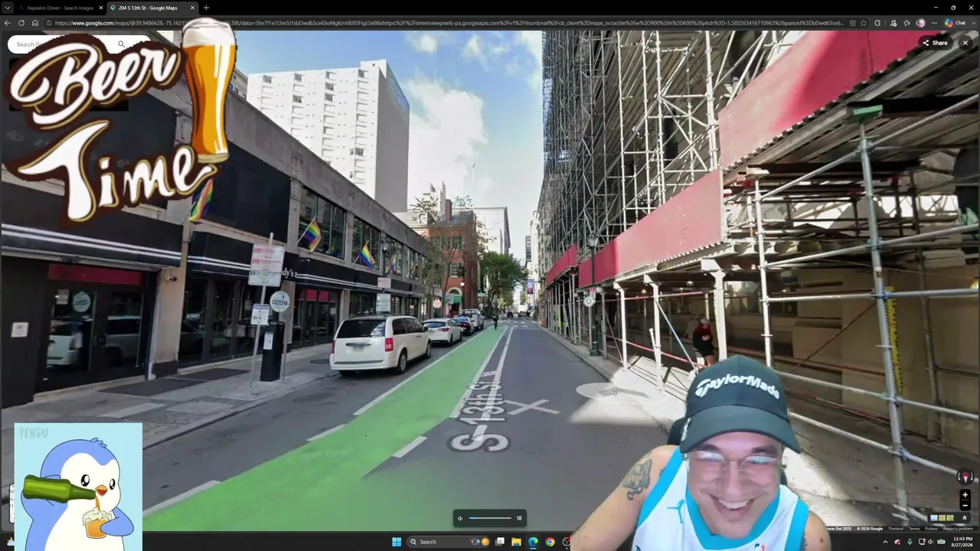Go back to the previous page
This screenshot has width=980, height=551.
(x=8, y=23)
